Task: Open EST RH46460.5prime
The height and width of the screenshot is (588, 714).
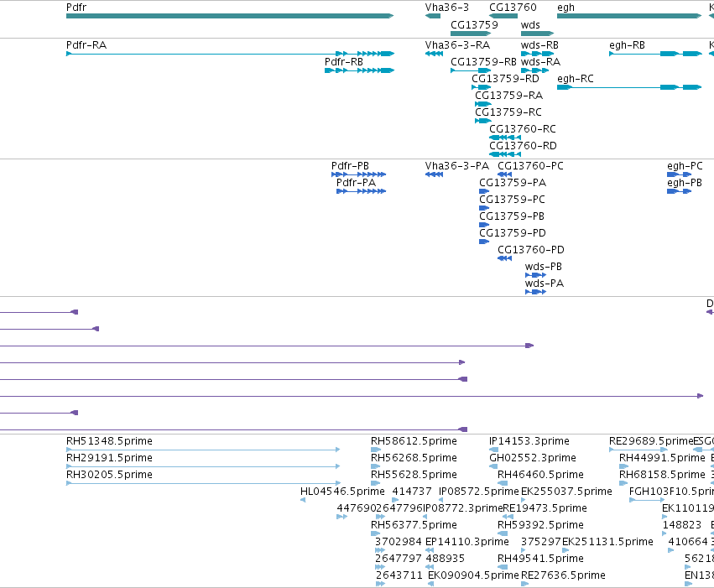Action: (540, 475)
